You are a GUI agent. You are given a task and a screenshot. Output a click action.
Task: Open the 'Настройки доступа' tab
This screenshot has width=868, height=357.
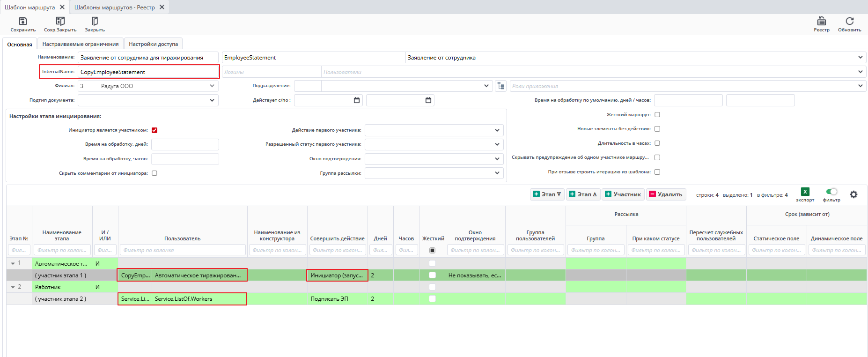(x=153, y=44)
